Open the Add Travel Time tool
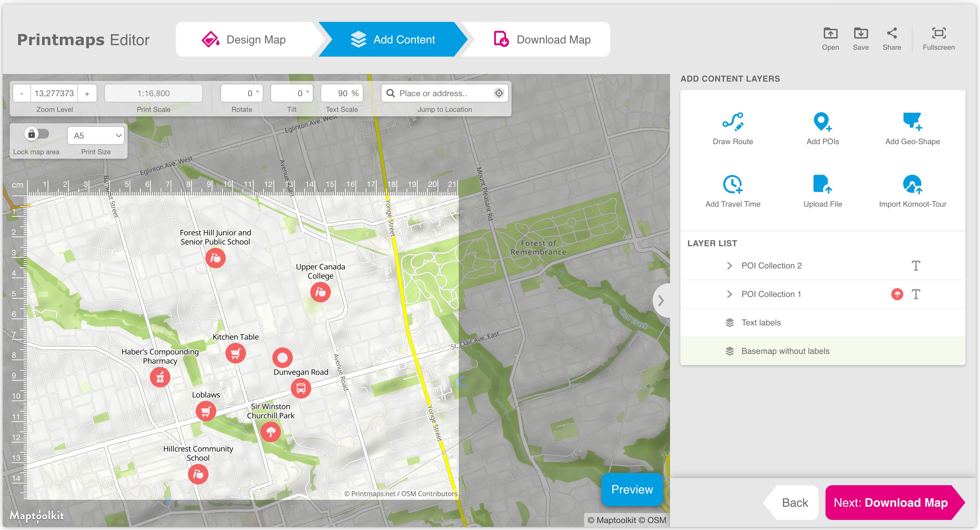This screenshot has width=980, height=530. tap(732, 185)
